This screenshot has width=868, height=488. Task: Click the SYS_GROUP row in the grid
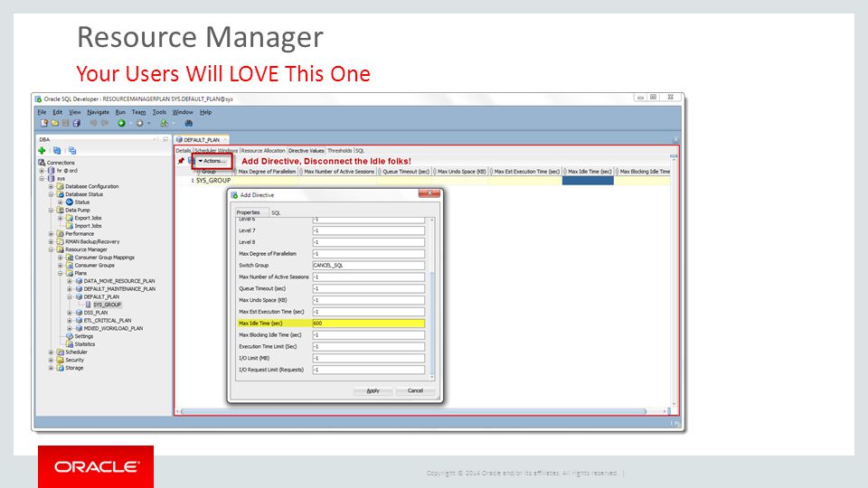430,181
